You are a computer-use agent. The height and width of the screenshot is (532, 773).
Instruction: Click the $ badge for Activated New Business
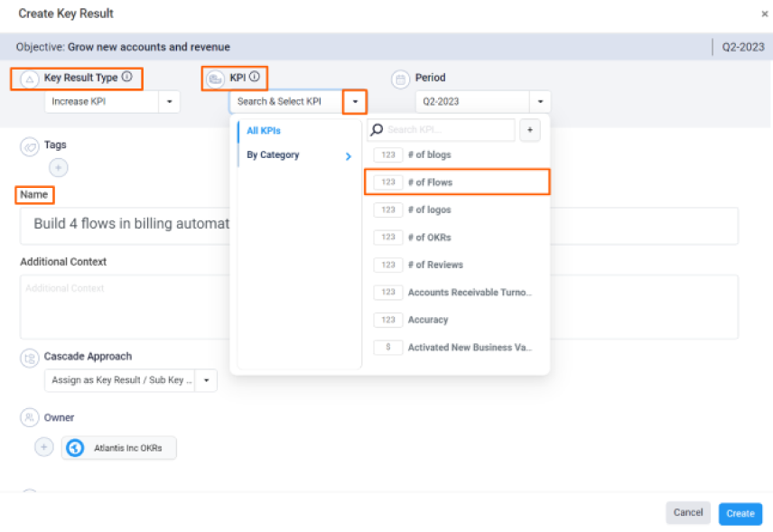tap(388, 347)
